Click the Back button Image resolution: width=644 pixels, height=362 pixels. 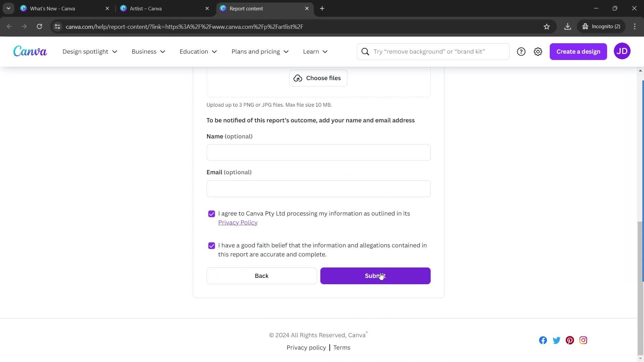click(261, 276)
